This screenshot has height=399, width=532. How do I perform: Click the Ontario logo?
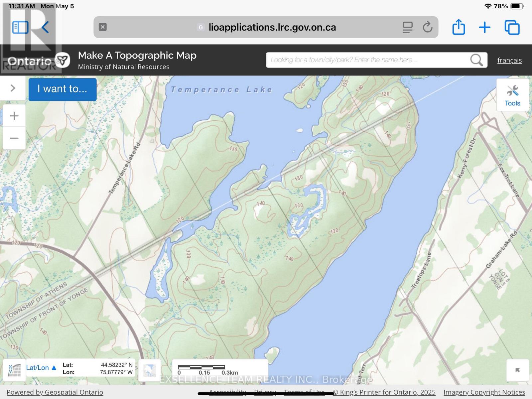tap(38, 61)
